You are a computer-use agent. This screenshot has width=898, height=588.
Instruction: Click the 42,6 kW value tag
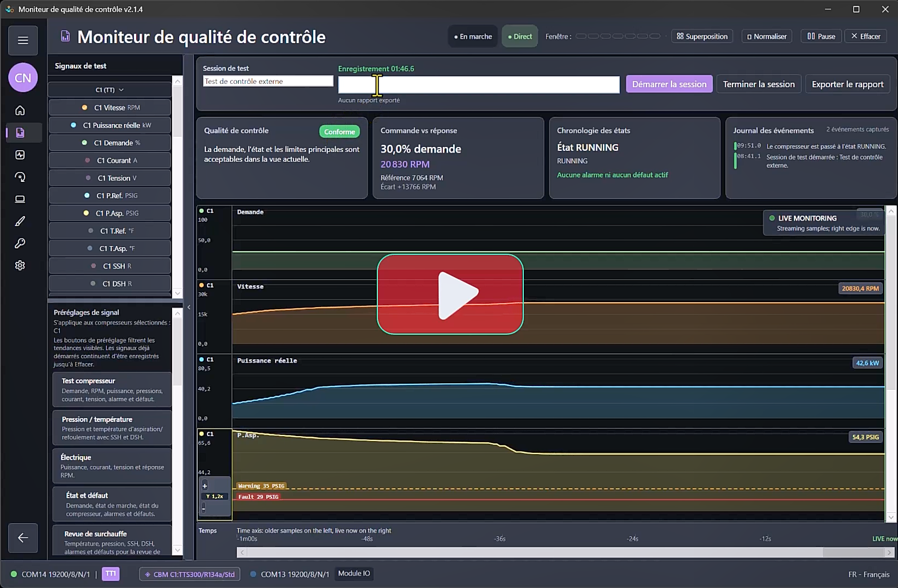[x=868, y=363]
